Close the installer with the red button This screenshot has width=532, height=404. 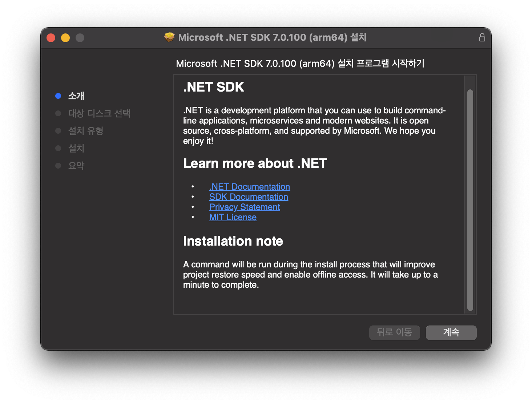point(51,38)
